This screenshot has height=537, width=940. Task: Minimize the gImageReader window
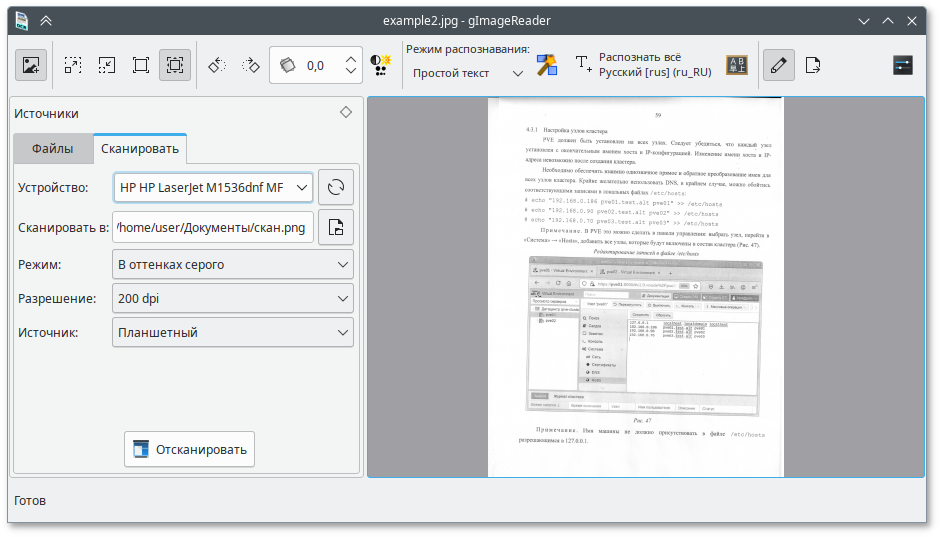[864, 20]
